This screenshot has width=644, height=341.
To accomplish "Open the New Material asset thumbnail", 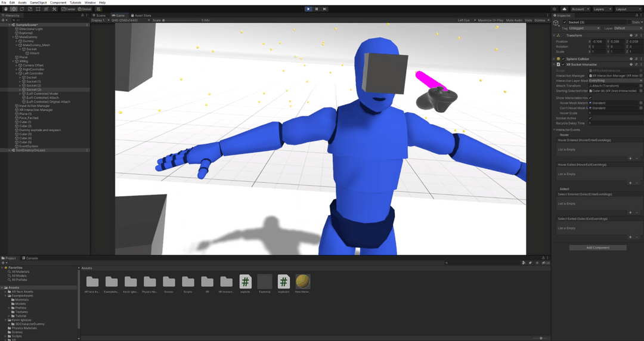I will 302,282.
